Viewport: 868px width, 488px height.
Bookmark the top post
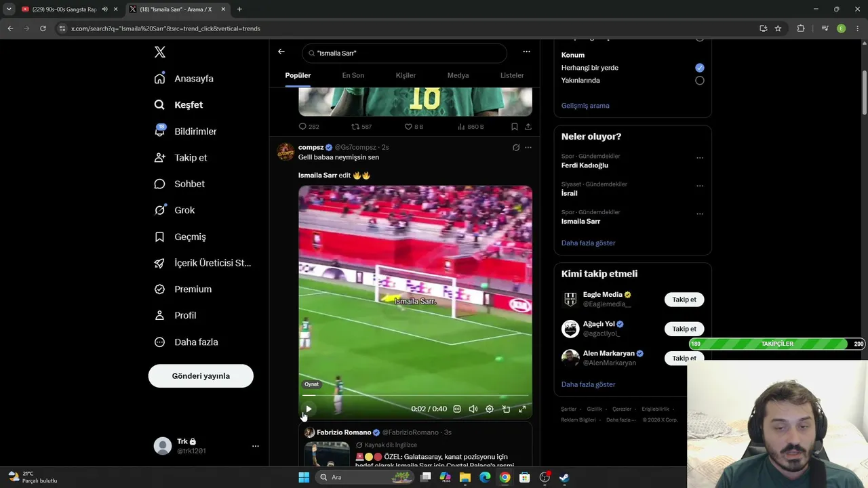(515, 127)
